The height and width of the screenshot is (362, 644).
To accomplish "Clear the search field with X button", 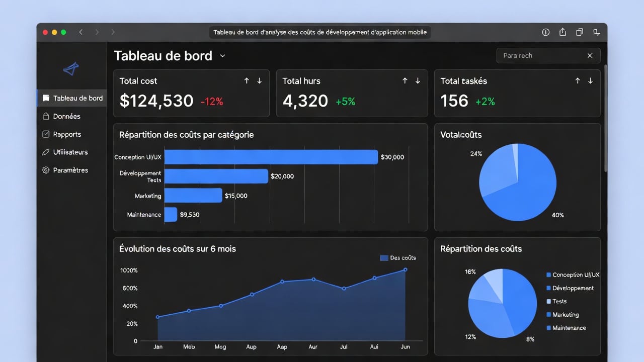I will click(590, 56).
